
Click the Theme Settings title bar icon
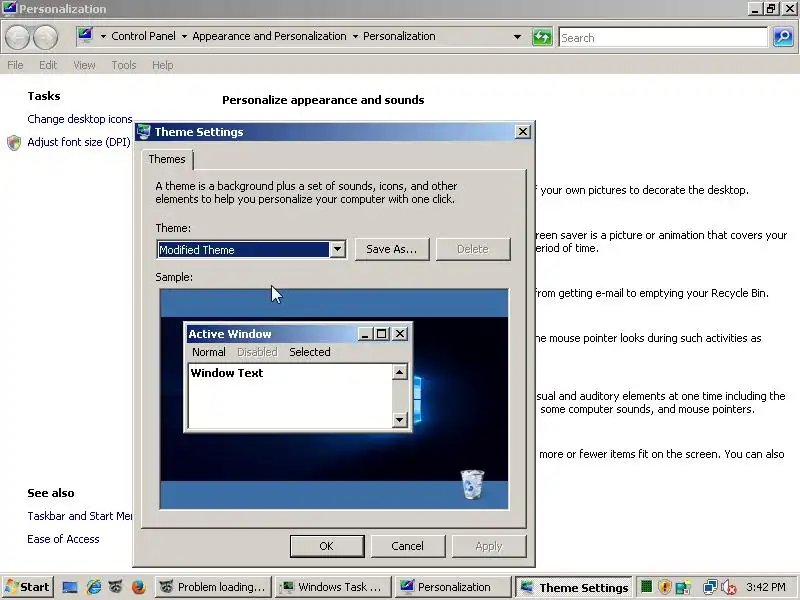(144, 132)
